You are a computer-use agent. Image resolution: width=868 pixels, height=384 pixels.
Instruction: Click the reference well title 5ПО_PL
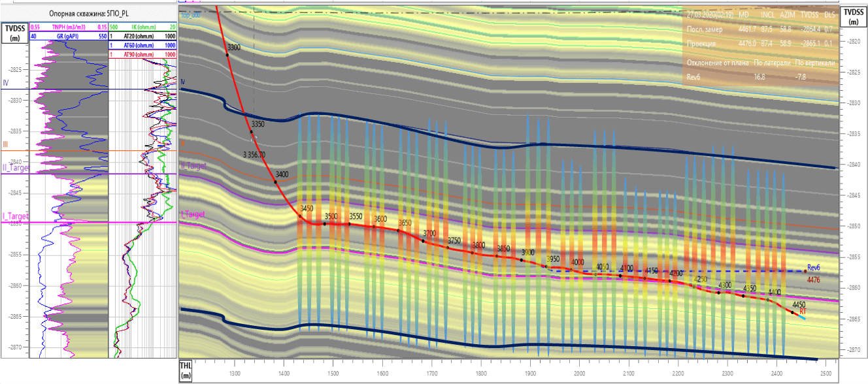(x=88, y=13)
